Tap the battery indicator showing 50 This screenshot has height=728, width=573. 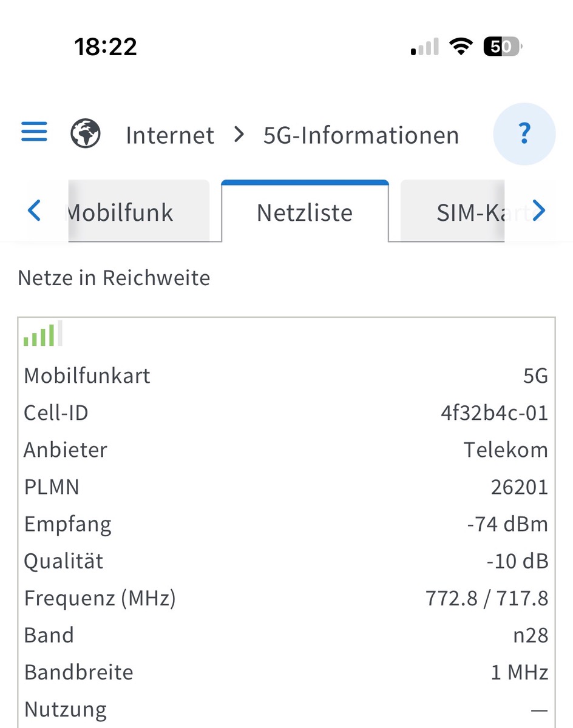pyautogui.click(x=502, y=47)
